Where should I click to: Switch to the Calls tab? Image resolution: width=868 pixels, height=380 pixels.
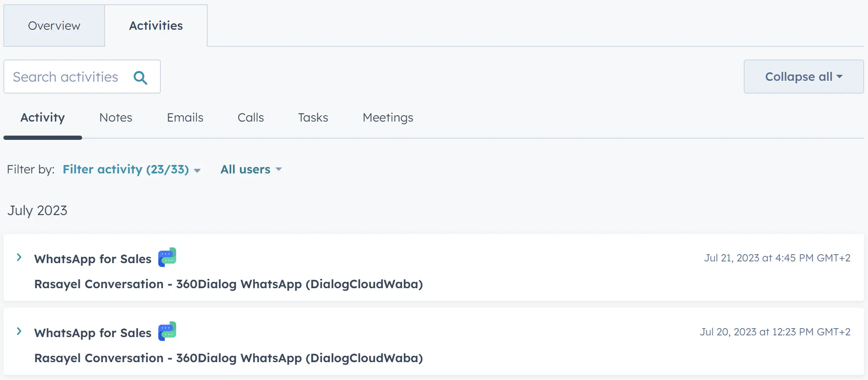(251, 117)
